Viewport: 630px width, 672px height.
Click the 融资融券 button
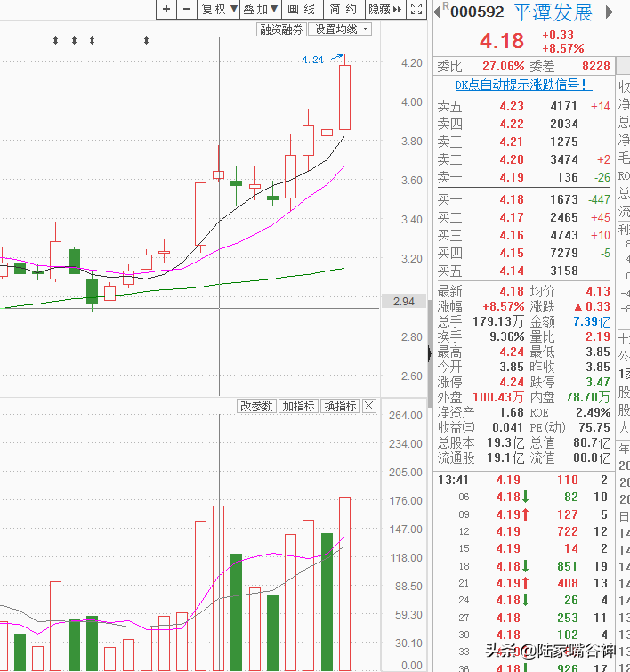[x=281, y=29]
